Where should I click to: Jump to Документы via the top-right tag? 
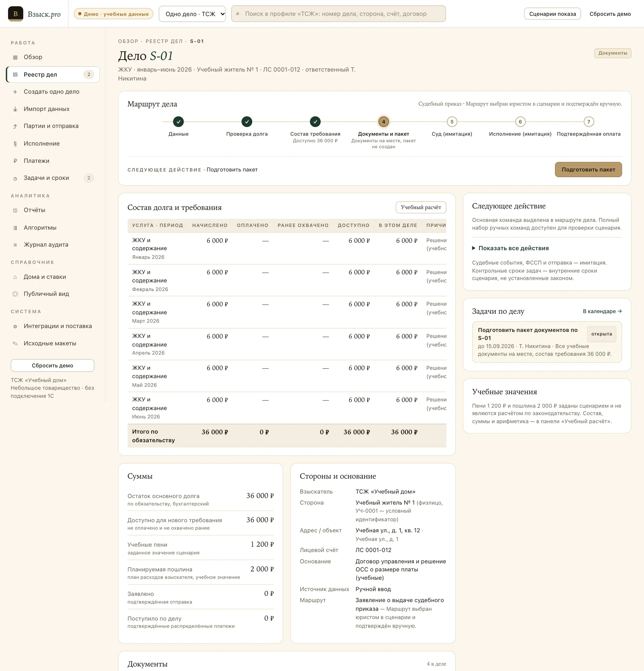point(612,53)
